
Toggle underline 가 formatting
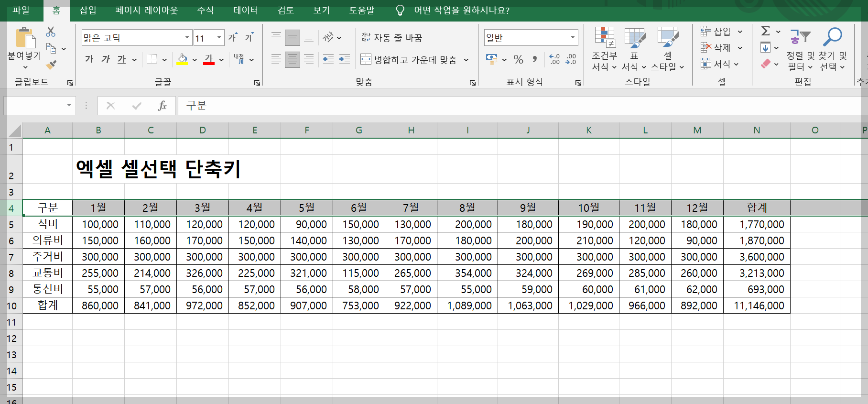click(122, 59)
